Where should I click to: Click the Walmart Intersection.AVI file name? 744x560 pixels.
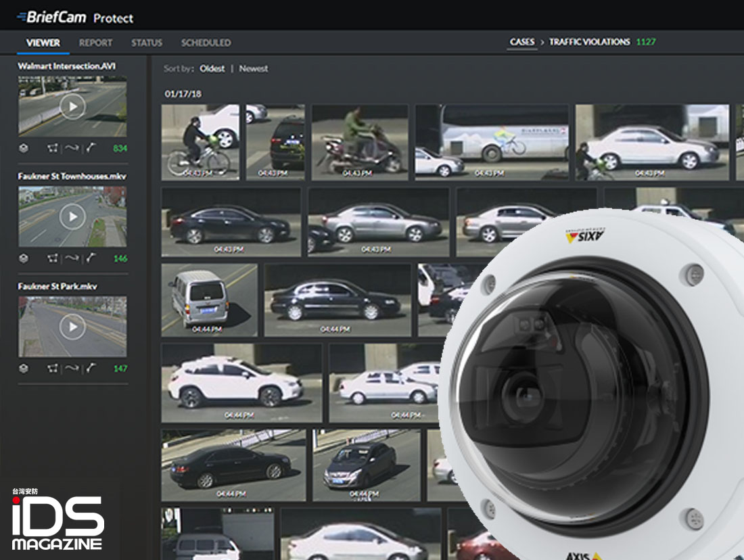[66, 66]
